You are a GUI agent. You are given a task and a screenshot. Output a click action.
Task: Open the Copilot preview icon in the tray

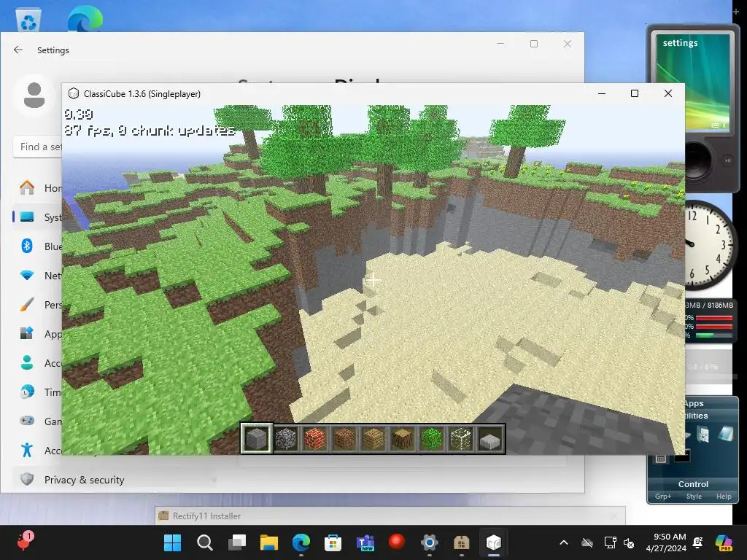point(724,542)
